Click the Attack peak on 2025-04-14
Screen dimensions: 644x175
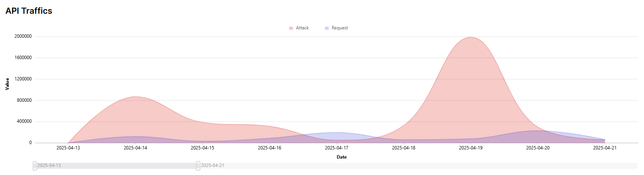coord(135,97)
